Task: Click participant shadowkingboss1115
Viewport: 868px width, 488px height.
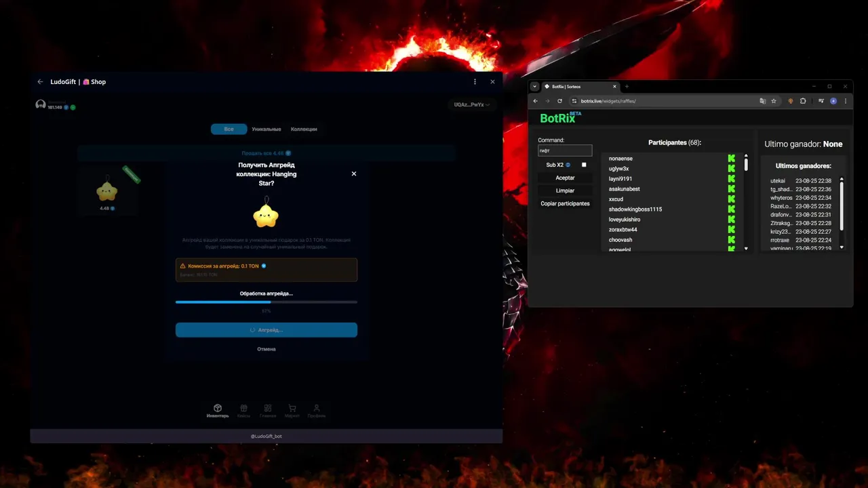Action: 635,209
